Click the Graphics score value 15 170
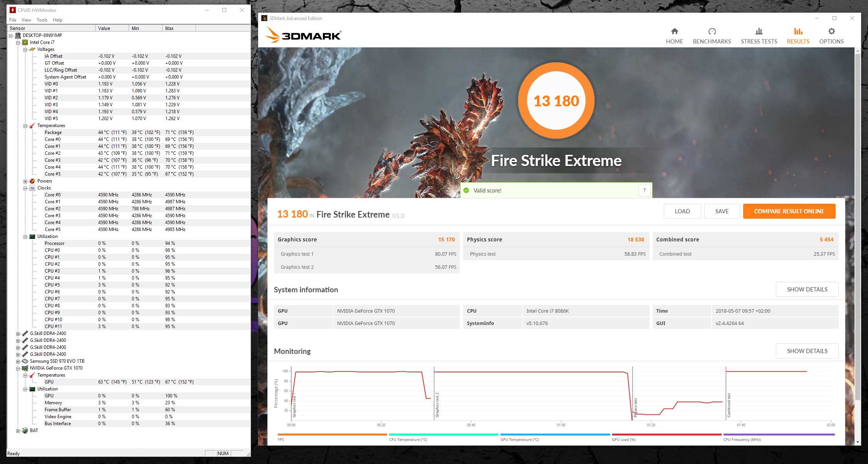 click(x=446, y=240)
